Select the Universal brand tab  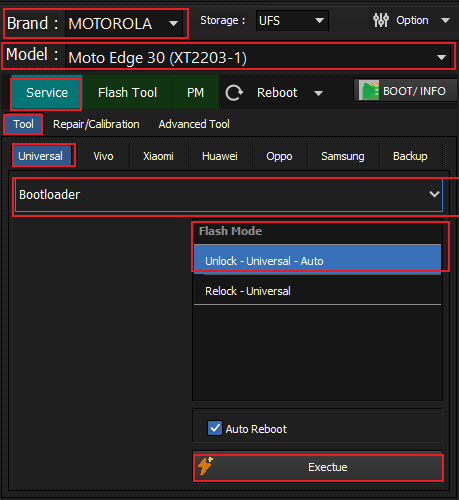point(42,156)
